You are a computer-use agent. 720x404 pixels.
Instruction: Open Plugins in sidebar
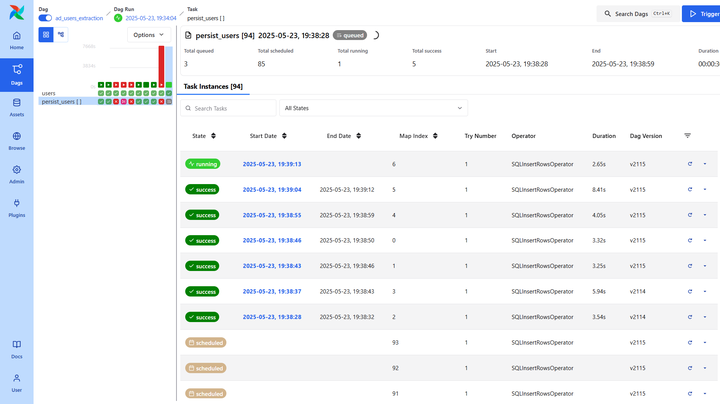(17, 208)
